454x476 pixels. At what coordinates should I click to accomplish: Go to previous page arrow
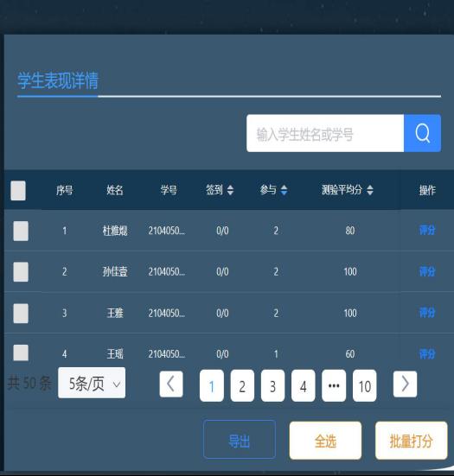pyautogui.click(x=171, y=384)
